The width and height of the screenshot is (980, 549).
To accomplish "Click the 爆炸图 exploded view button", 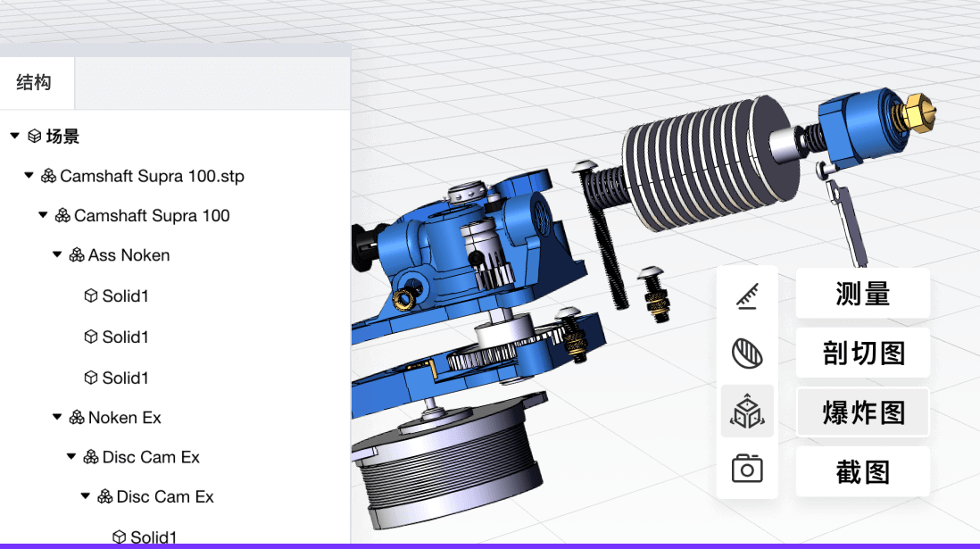I will point(862,412).
